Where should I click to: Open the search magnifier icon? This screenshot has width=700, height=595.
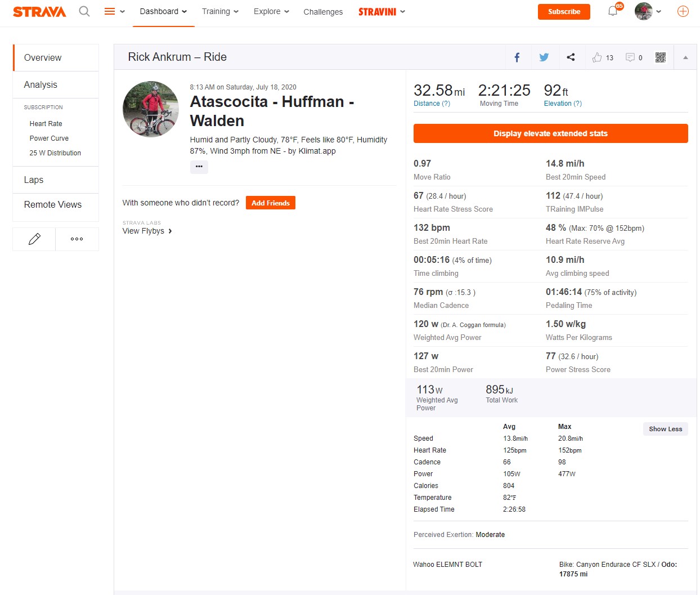pyautogui.click(x=84, y=11)
